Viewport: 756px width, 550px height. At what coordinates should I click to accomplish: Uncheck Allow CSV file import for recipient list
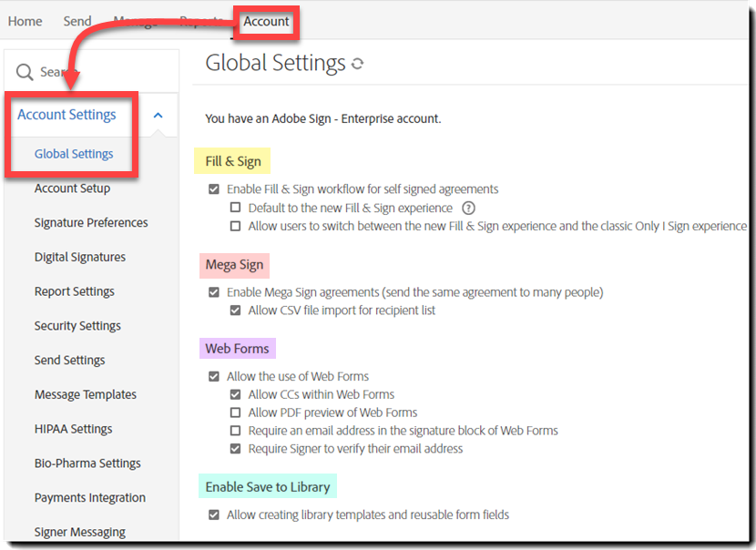pos(235,311)
